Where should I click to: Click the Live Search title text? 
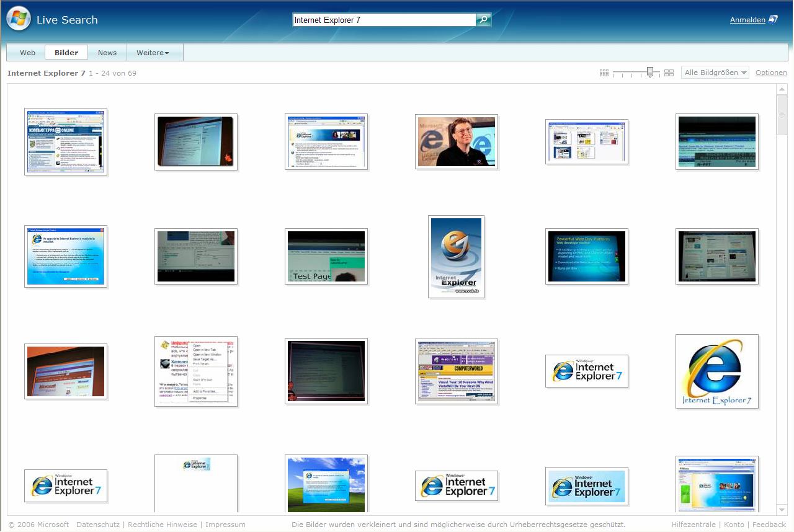(67, 20)
